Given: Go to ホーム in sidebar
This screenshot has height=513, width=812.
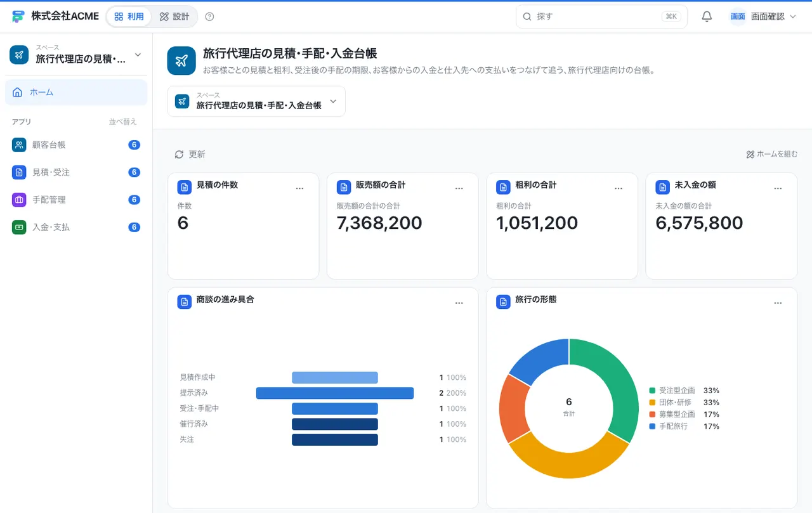Looking at the screenshot, I should click(76, 92).
